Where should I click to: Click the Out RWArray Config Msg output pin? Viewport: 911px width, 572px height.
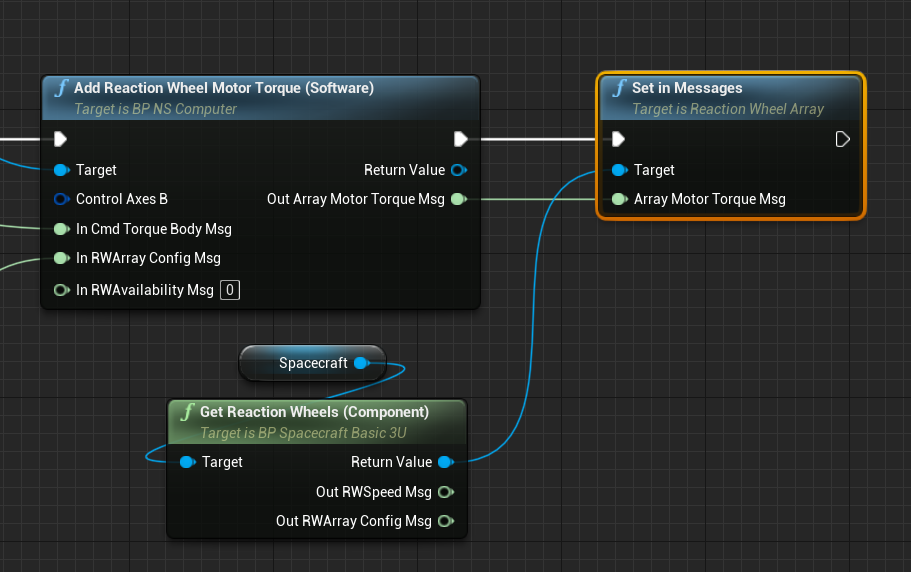[445, 521]
